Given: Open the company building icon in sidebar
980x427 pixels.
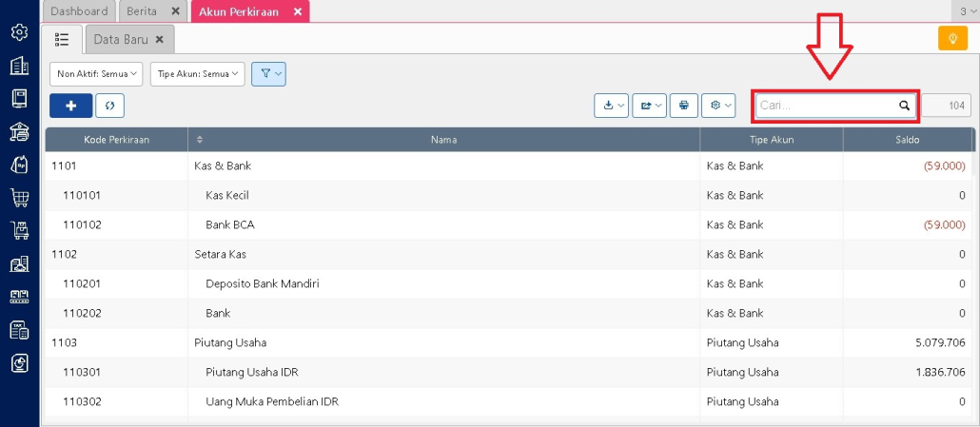Looking at the screenshot, I should coord(19,66).
